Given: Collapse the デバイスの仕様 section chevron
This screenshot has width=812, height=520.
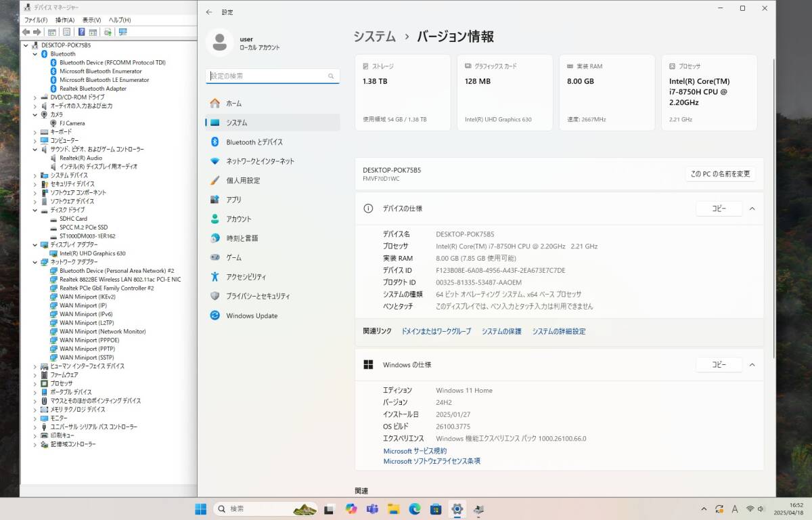Looking at the screenshot, I should click(x=752, y=209).
